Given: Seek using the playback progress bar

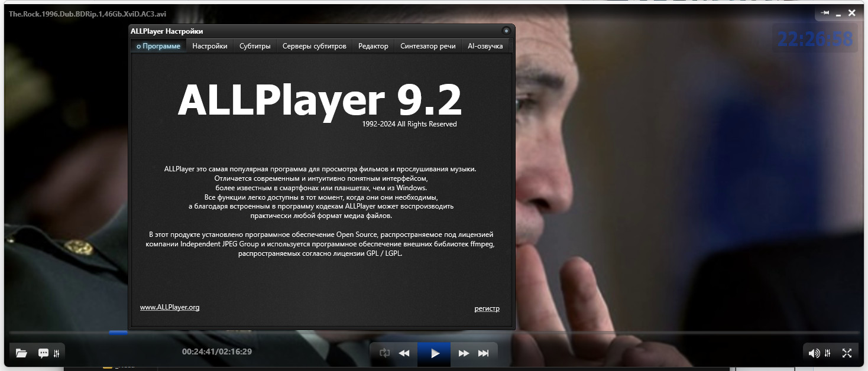Looking at the screenshot, I should 434,333.
